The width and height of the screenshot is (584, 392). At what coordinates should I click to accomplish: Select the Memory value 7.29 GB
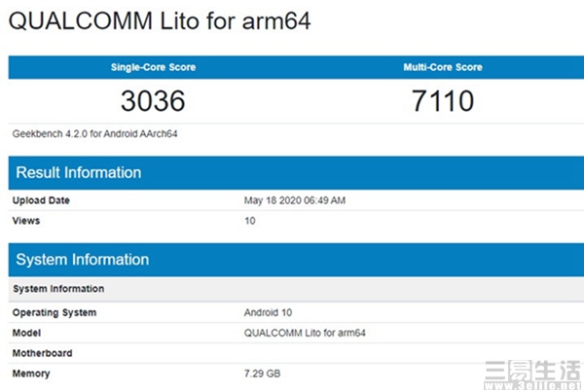(262, 374)
